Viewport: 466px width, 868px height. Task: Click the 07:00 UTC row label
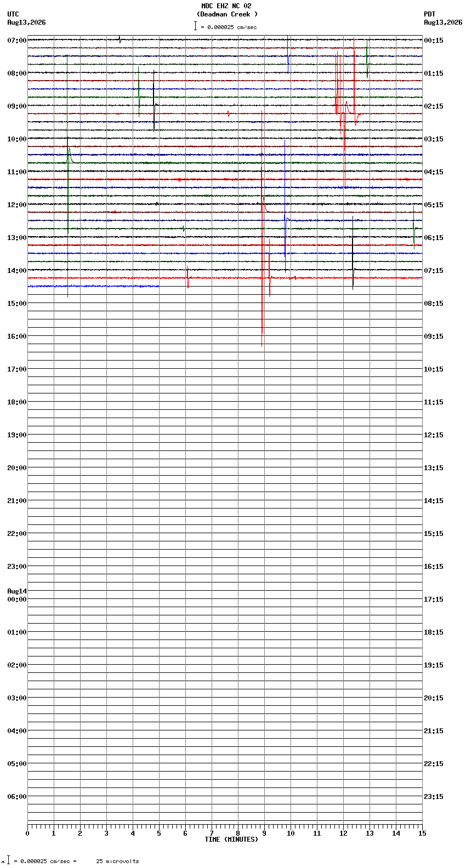click(x=17, y=41)
